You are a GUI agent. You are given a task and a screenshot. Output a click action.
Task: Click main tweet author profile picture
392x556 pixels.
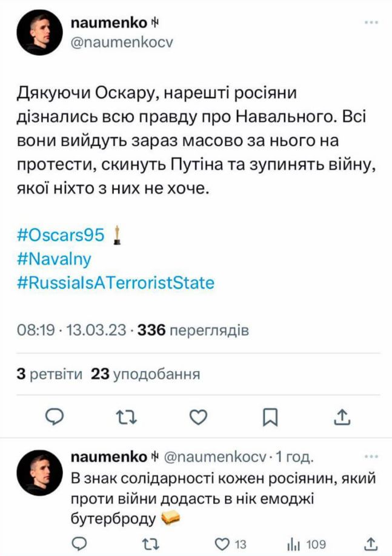tap(40, 33)
